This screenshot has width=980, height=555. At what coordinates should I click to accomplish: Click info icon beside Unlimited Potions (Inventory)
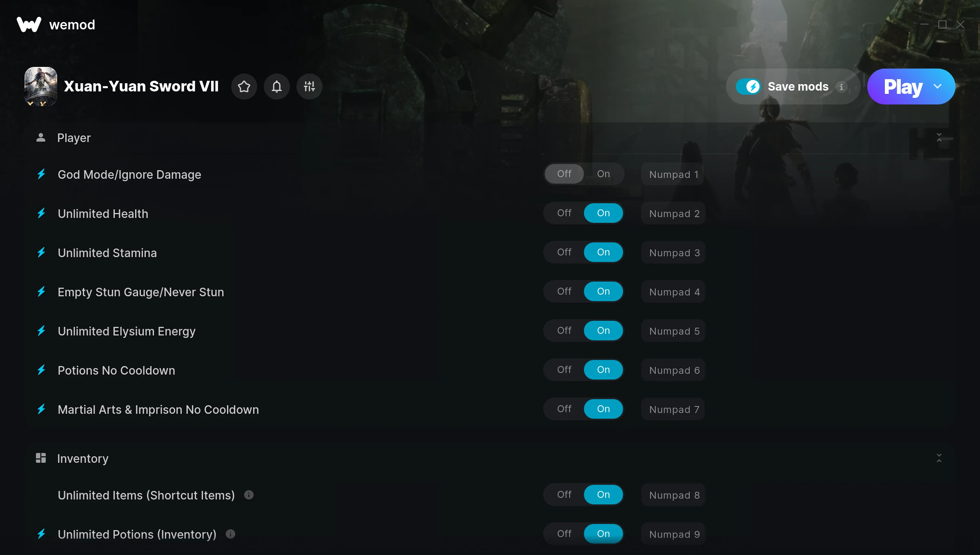coord(230,534)
